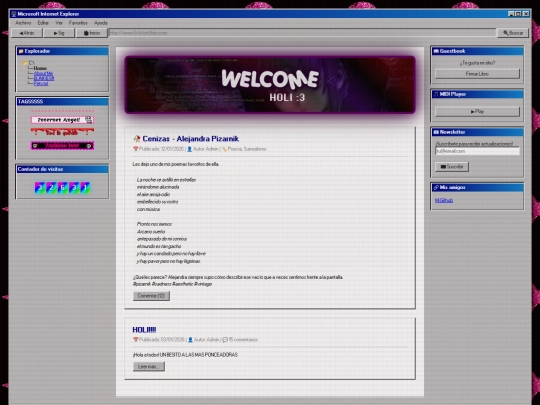Viewport: 540px width, 405px height.
Task: Click the C:\ folder icon in Explorador
Action: (x=25, y=63)
